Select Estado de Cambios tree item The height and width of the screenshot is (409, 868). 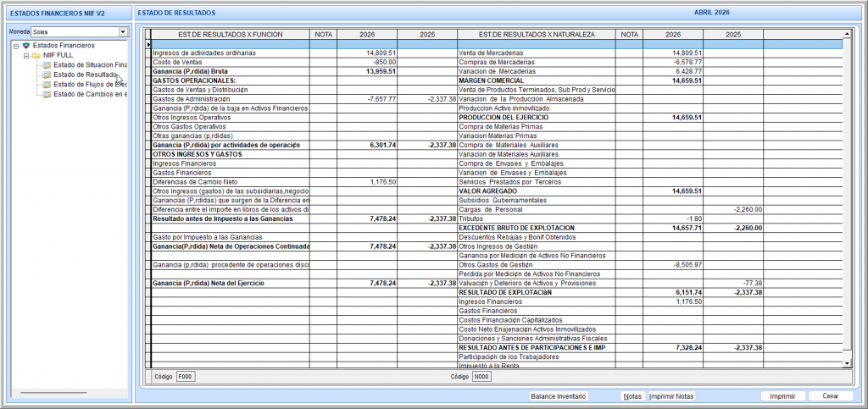click(90, 94)
